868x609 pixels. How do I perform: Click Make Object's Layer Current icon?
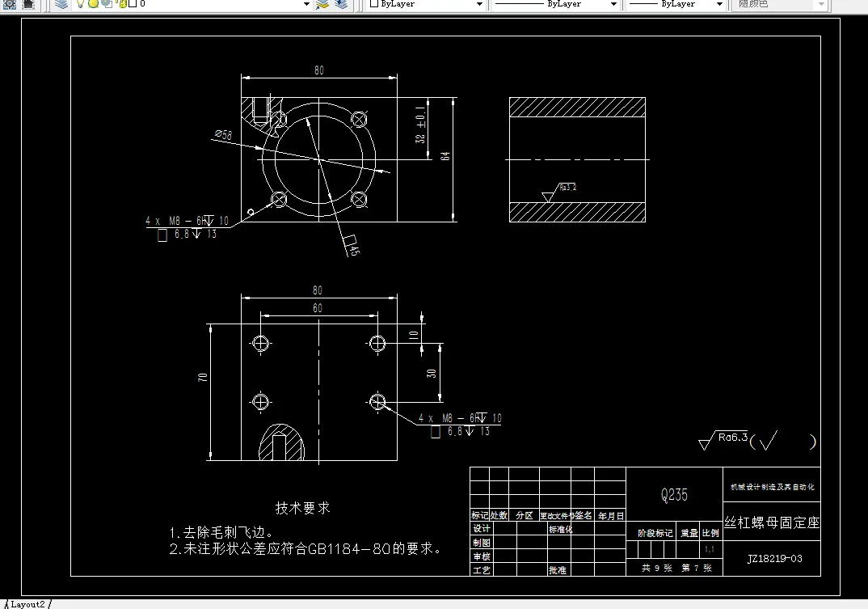pos(322,4)
